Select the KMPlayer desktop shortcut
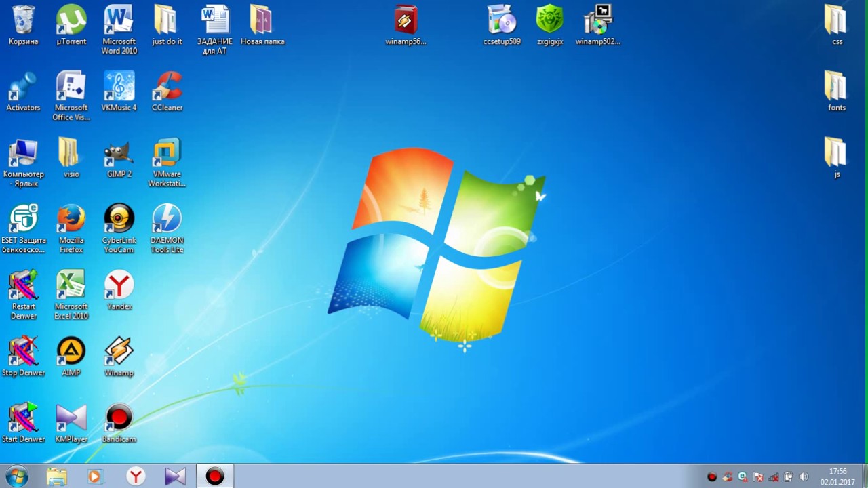Image resolution: width=868 pixels, height=488 pixels. pyautogui.click(x=71, y=424)
